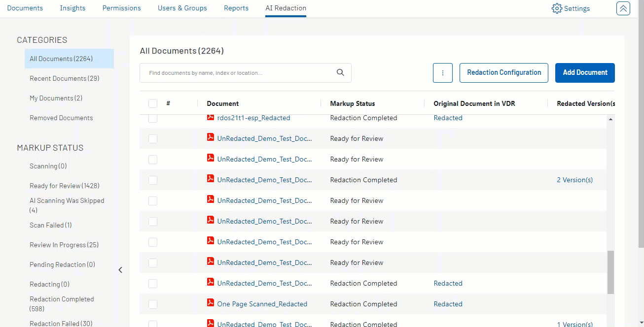Screen dimensions: 644x327
Task: Click the table scroll-up arrow
Action: tap(611, 119)
